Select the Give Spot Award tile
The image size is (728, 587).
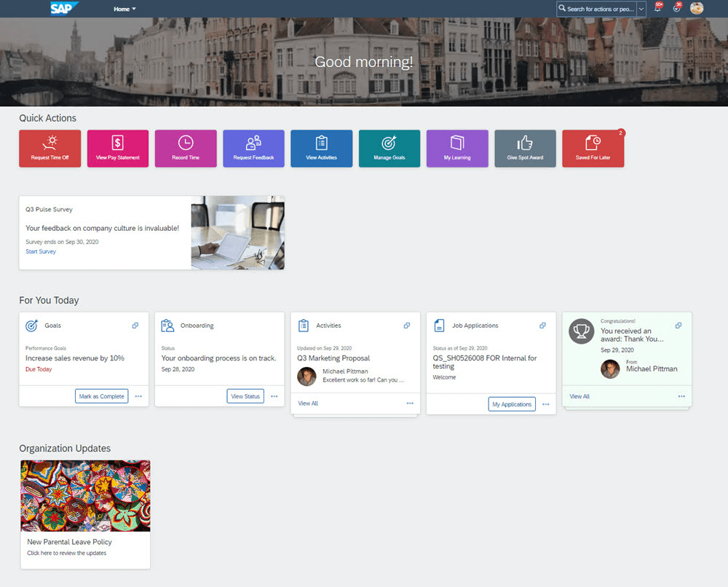[525, 148]
